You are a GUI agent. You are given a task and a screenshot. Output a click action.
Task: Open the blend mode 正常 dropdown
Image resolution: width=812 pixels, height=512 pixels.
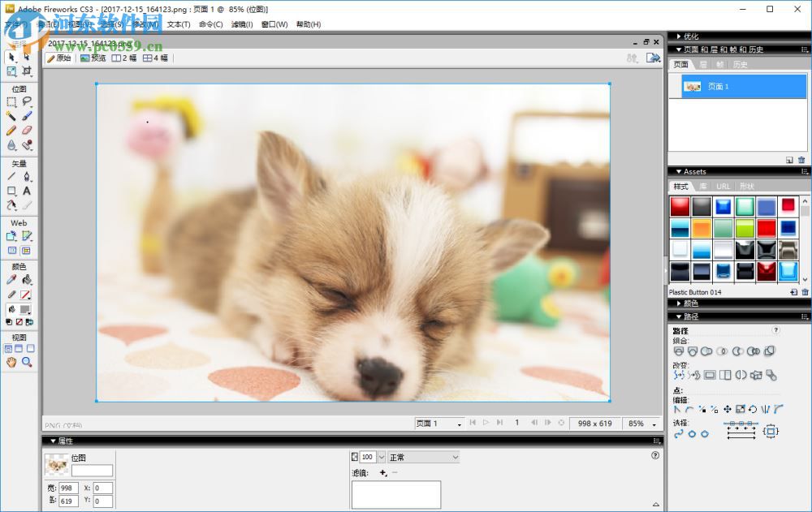pyautogui.click(x=424, y=457)
